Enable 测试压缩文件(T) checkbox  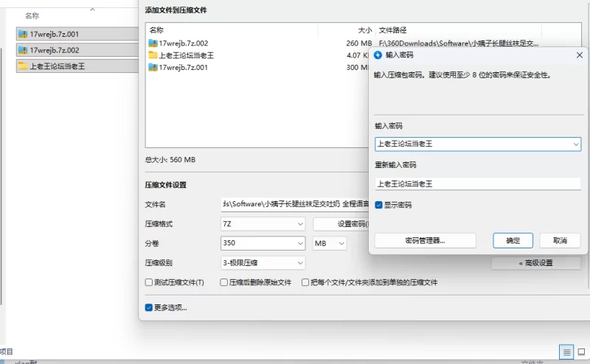[149, 282]
